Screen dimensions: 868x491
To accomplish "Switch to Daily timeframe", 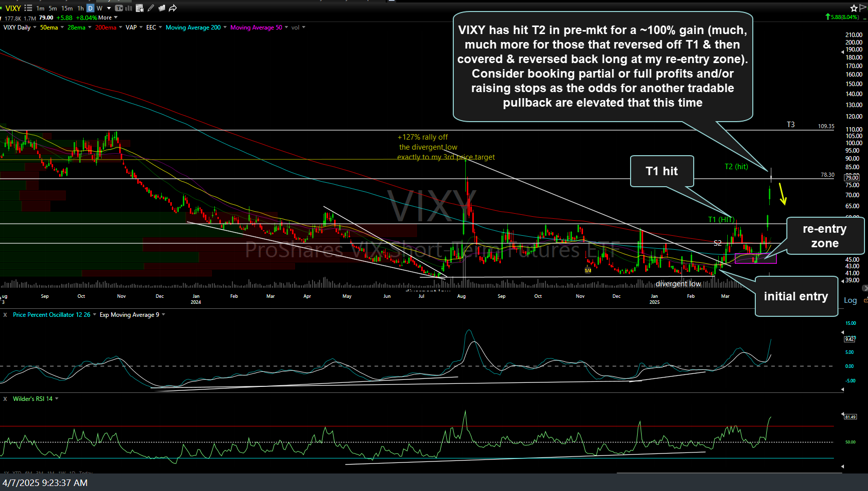I will 90,8.
